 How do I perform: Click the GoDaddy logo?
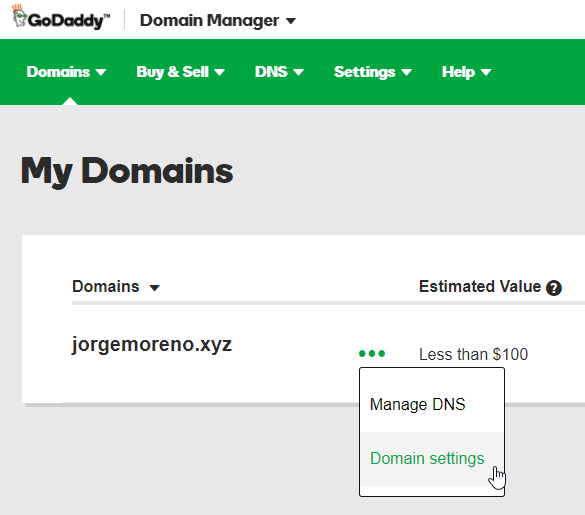click(x=61, y=18)
